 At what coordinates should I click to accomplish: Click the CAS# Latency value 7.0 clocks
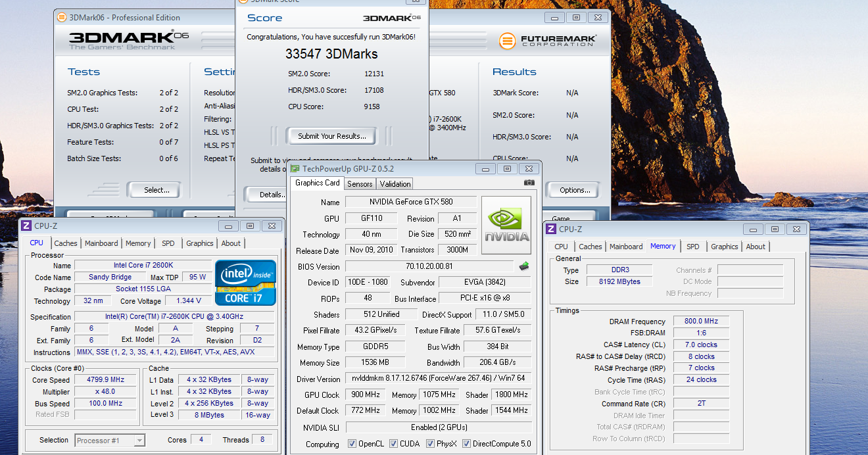click(x=701, y=345)
